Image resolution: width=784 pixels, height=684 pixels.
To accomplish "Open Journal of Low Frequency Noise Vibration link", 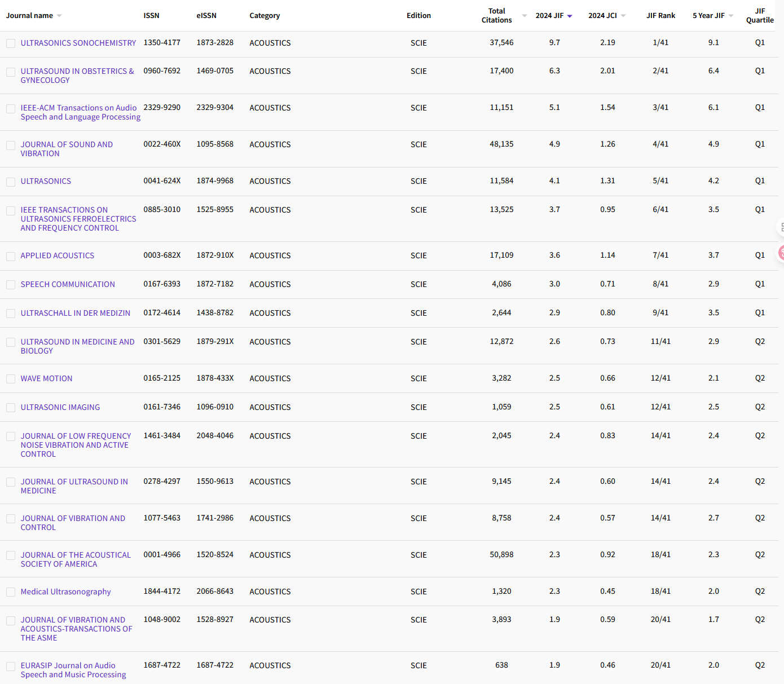I will [x=76, y=445].
